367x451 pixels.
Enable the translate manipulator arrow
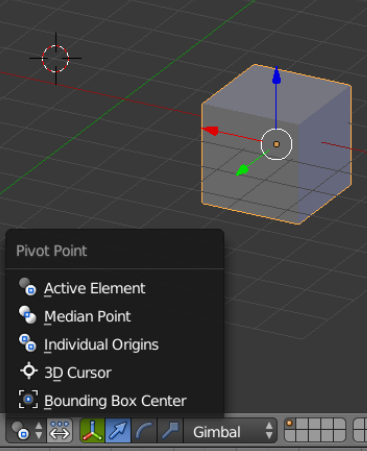[x=118, y=431]
